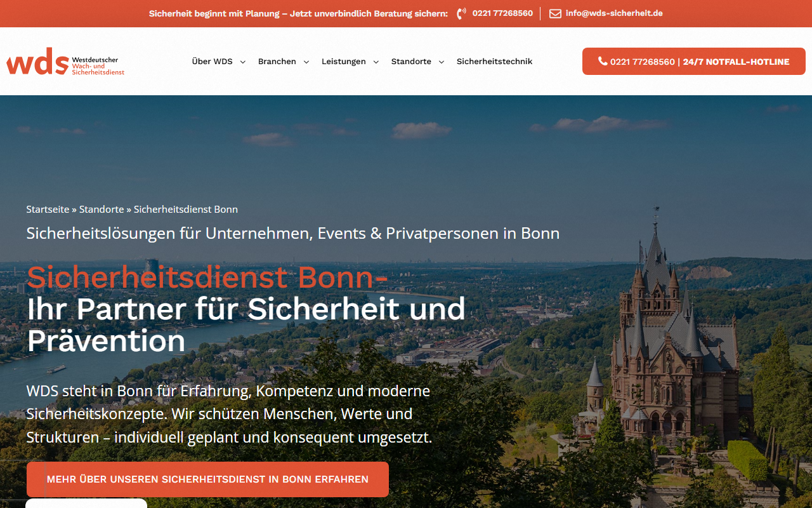Open the Über WDS menu item

coord(213,62)
